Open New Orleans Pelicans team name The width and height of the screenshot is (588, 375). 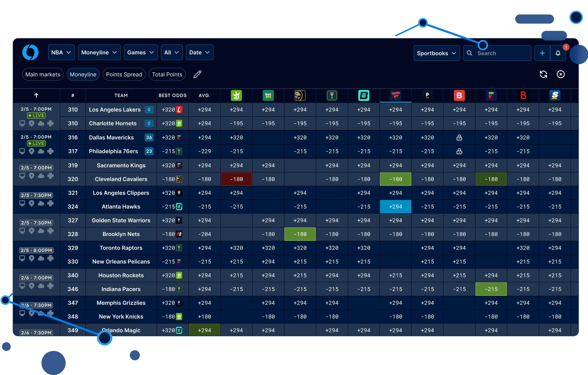[x=121, y=262]
